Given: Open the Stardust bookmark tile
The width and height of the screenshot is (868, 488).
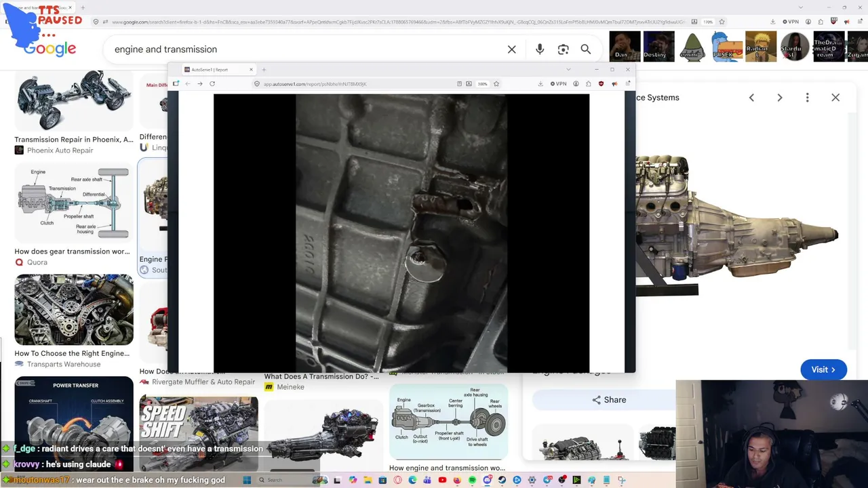Looking at the screenshot, I should click(x=794, y=47).
